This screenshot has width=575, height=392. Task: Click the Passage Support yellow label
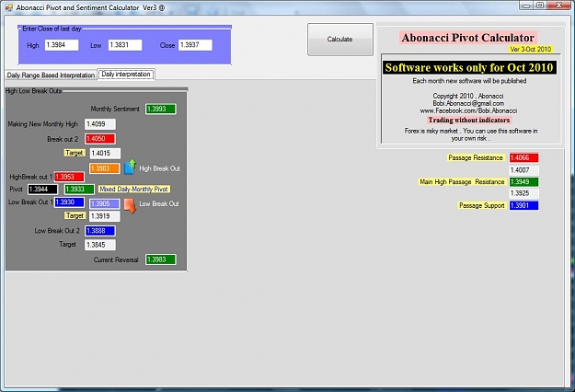coord(482,206)
